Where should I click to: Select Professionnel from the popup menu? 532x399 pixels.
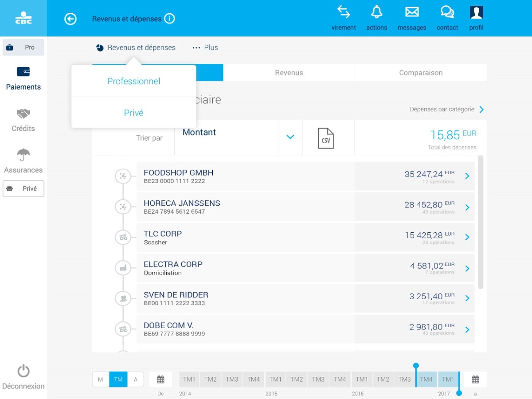click(133, 81)
